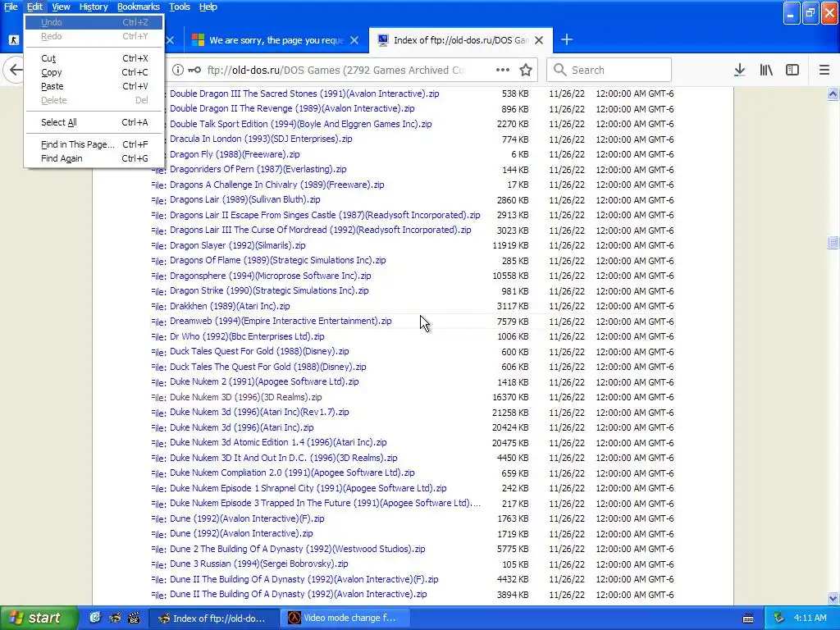Screen dimensions: 840x630
Task: Open Duck Tales Quest For Gold zip
Action: [x=259, y=351]
